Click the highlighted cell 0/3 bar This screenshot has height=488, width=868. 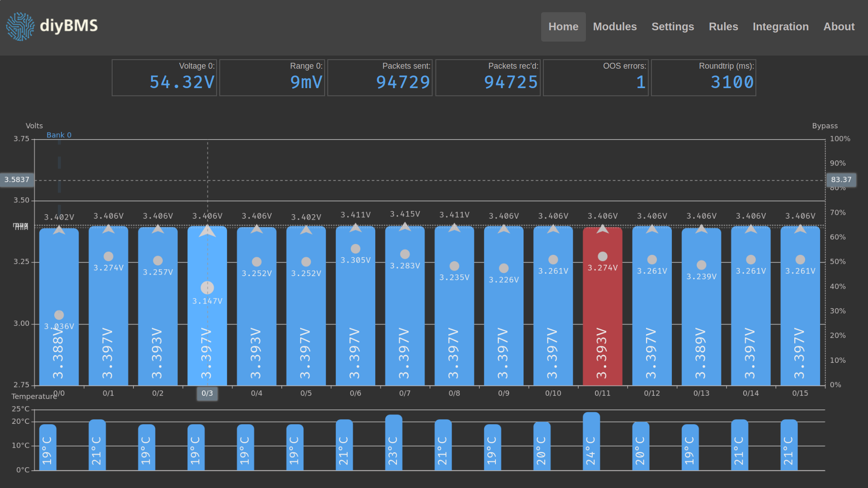tap(208, 306)
